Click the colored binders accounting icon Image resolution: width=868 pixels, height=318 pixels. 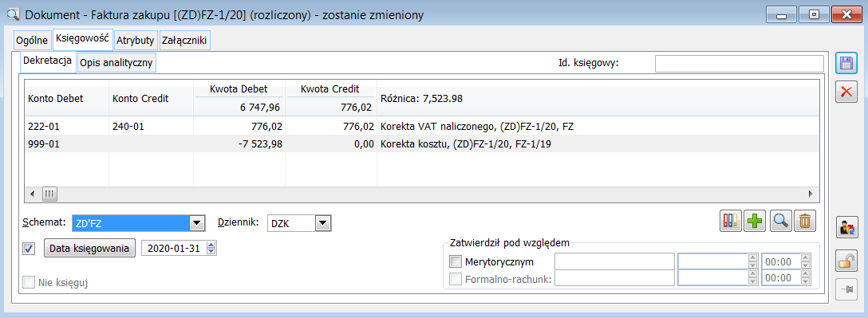click(731, 222)
